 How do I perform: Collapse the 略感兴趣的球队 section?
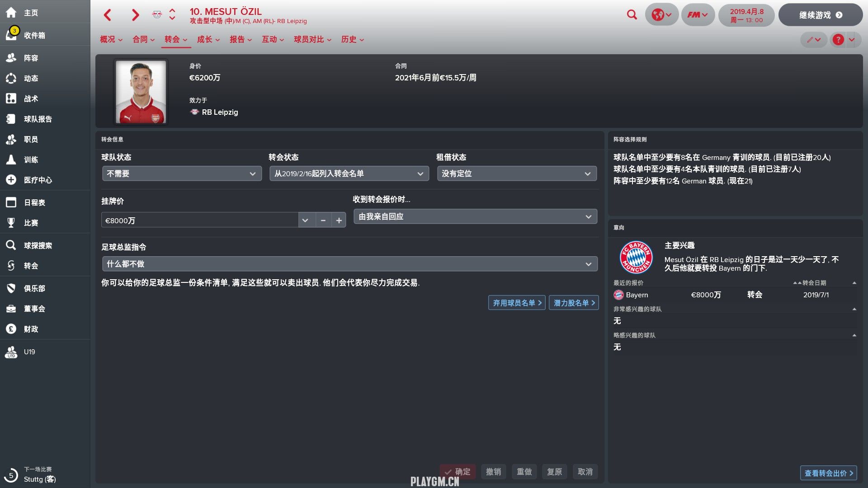point(854,335)
